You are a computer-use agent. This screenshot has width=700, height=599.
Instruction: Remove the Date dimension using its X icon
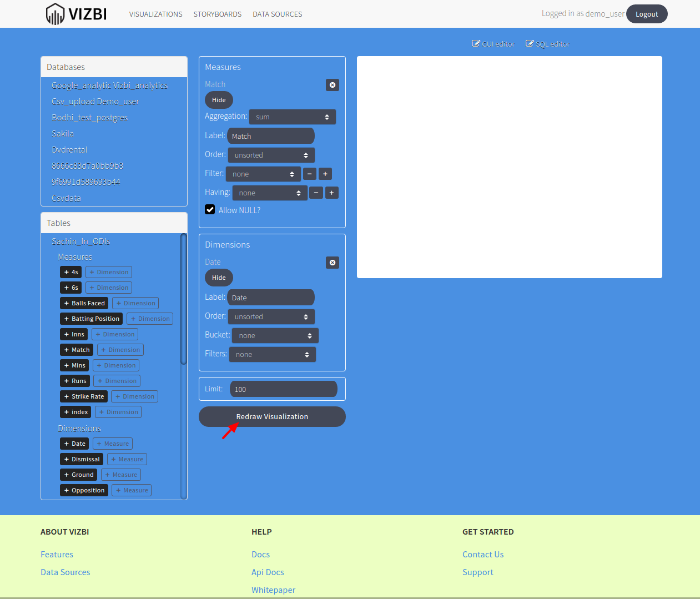click(x=332, y=263)
